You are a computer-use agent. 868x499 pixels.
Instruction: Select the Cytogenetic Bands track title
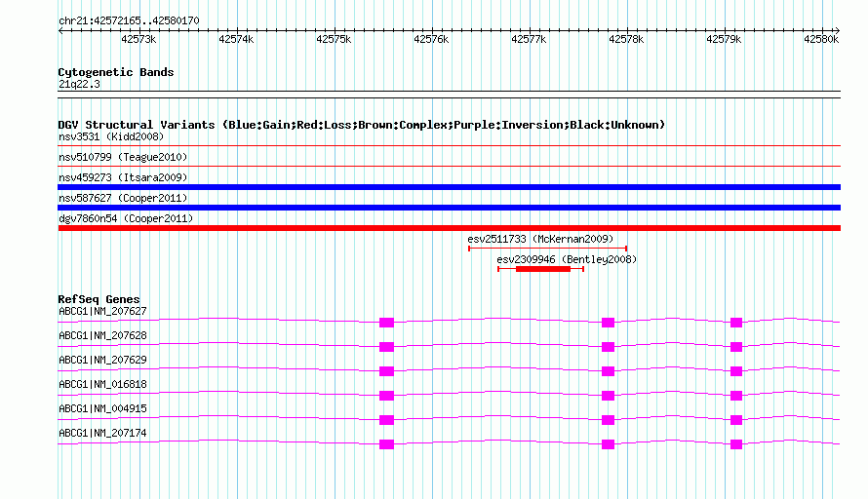click(x=116, y=72)
